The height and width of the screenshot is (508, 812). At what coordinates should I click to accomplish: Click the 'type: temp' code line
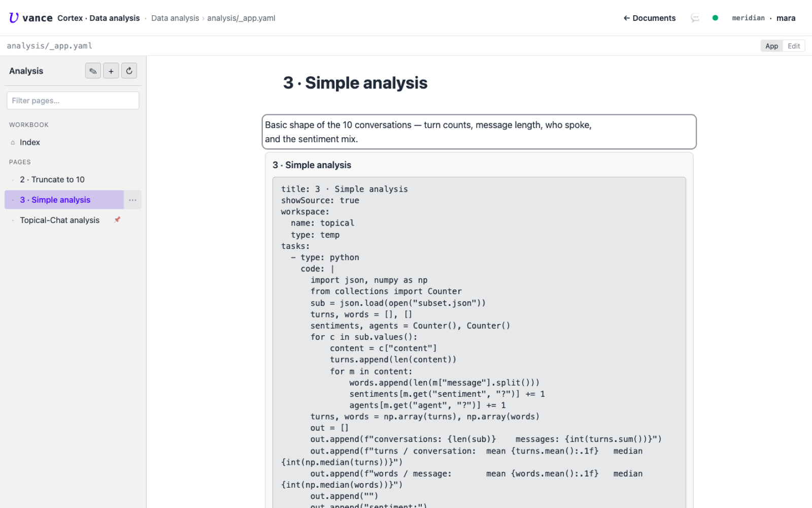pyautogui.click(x=315, y=235)
